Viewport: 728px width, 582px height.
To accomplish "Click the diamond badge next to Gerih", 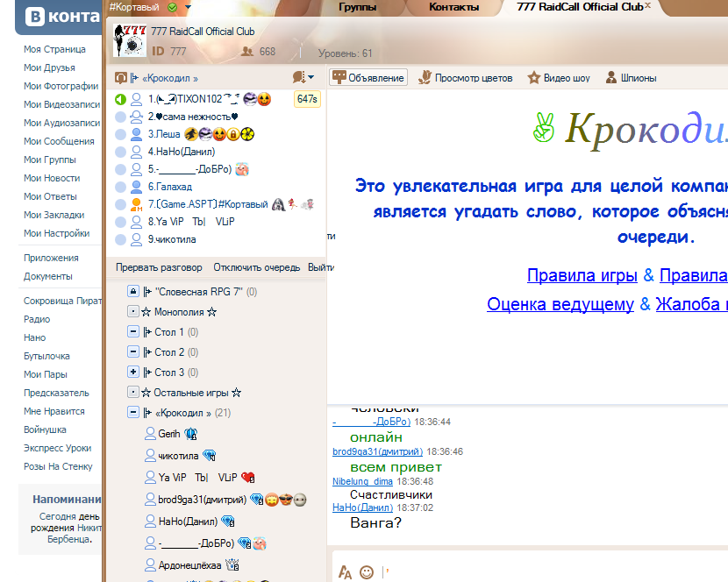I will 191,434.
